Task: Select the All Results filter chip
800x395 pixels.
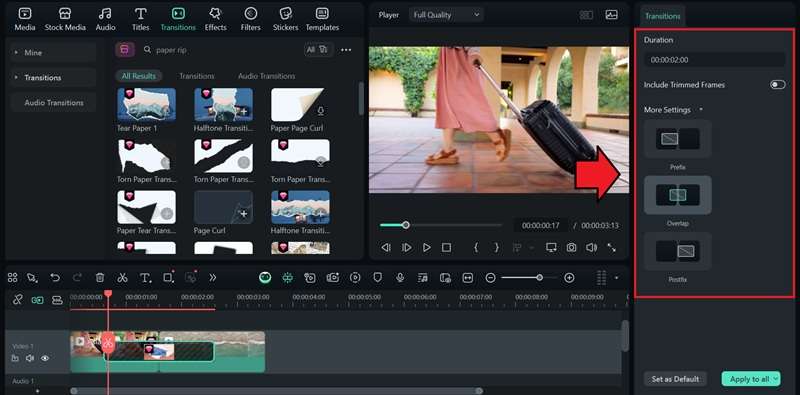Action: tap(139, 76)
